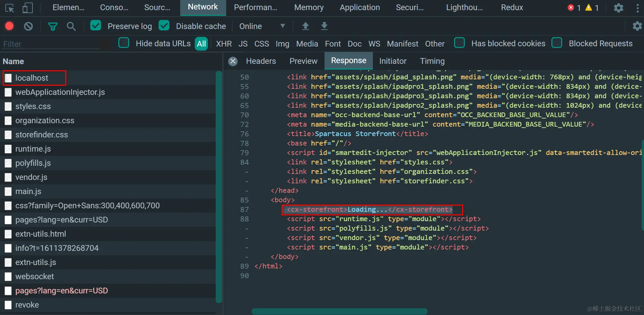
Task: Filter requests by JS type
Action: 243,44
